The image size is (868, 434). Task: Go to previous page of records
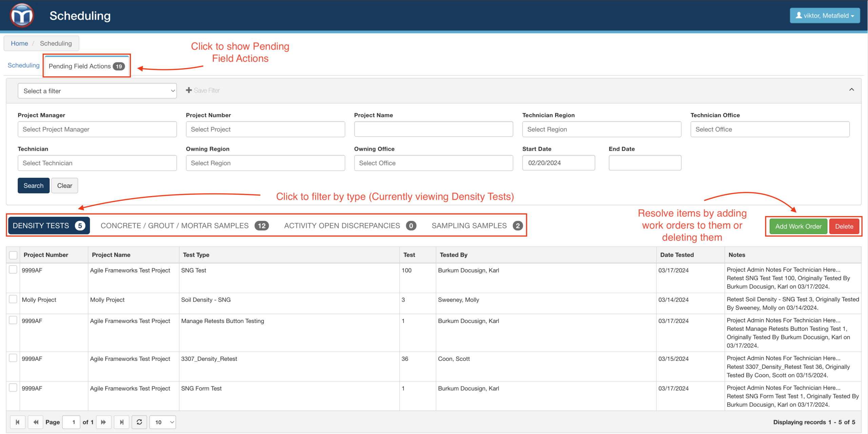point(36,422)
